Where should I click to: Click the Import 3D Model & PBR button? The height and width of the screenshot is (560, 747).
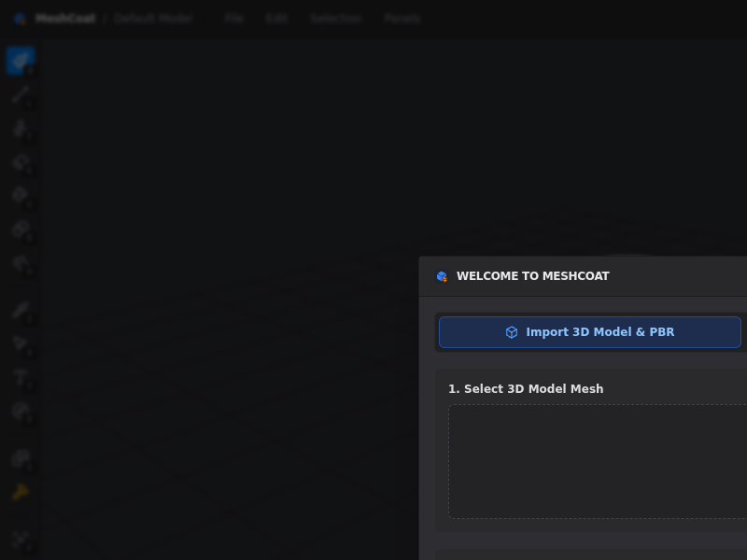click(590, 332)
